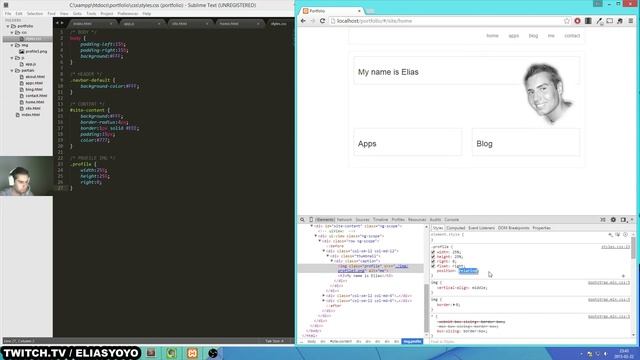Screen dimensions: 640x360
Task: Click the contact link in the page navbar
Action: pyautogui.click(x=572, y=36)
